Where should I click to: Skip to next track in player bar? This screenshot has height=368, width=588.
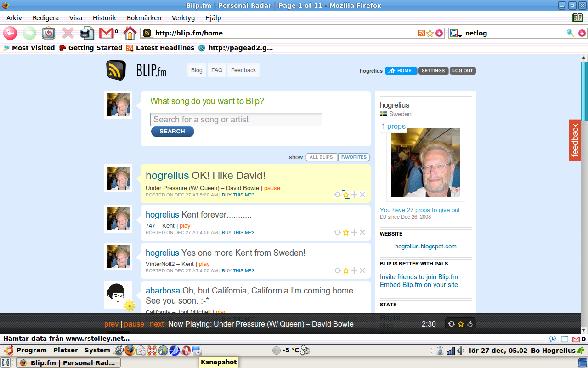[x=157, y=324]
